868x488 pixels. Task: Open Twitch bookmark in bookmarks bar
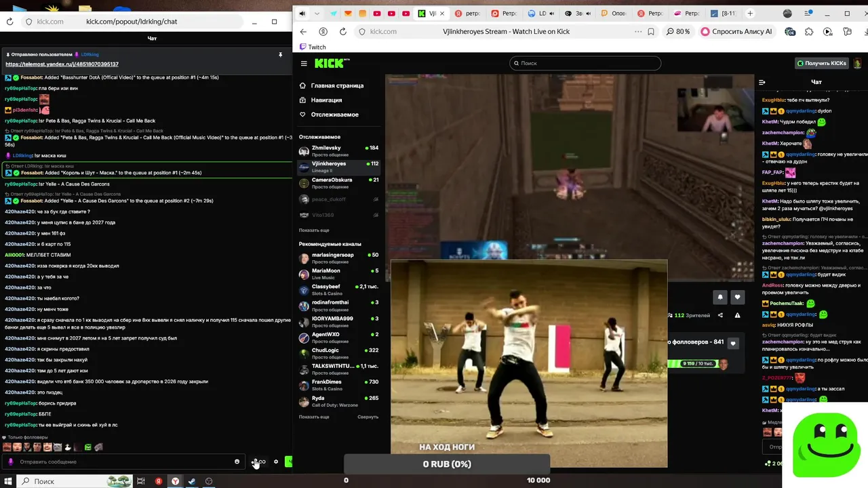(313, 47)
